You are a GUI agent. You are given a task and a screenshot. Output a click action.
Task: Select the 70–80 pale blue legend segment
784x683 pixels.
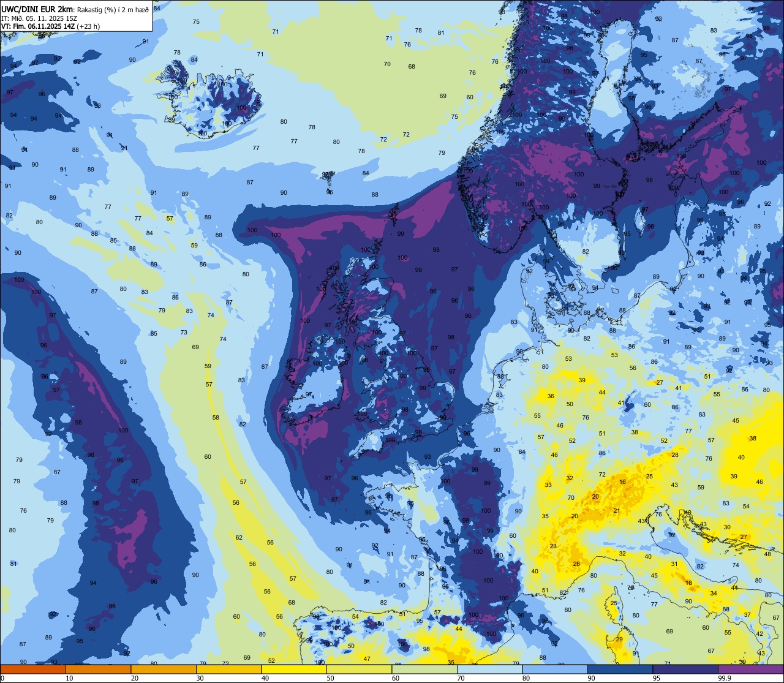489,669
